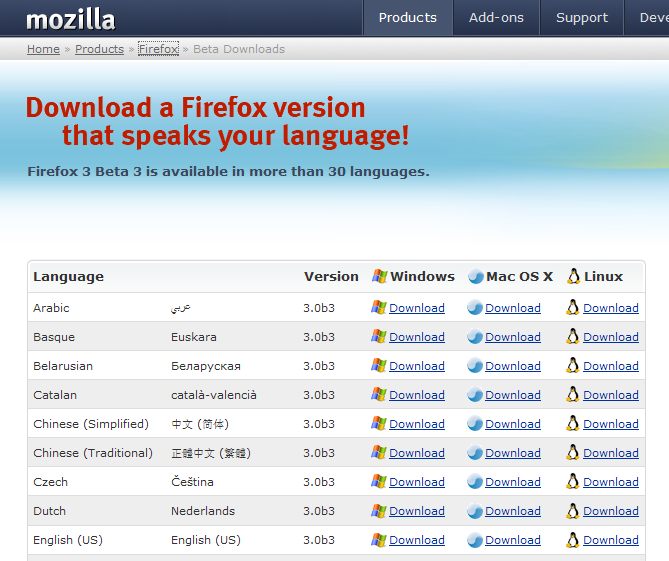
Task: Click the Linux icon for Chinese (Traditional)
Action: click(x=573, y=452)
